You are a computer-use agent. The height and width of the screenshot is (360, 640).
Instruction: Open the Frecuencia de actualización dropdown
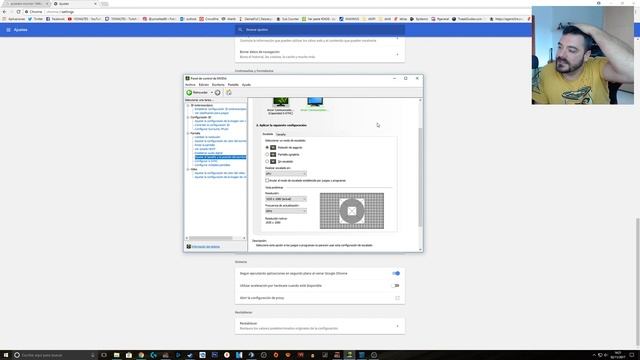286,211
